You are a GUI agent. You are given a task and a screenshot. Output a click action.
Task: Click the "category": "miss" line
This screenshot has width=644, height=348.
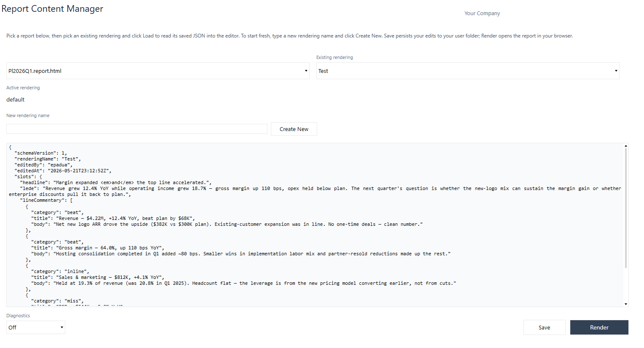[58, 301]
